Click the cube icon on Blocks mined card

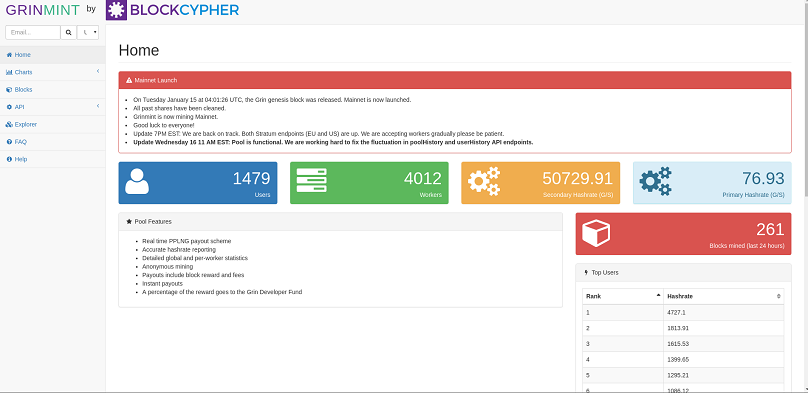596,233
